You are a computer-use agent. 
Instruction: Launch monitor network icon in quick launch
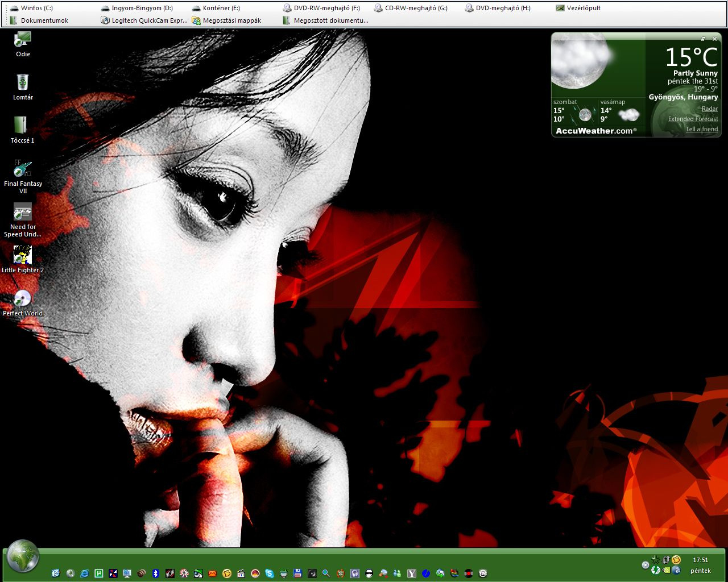(127, 573)
